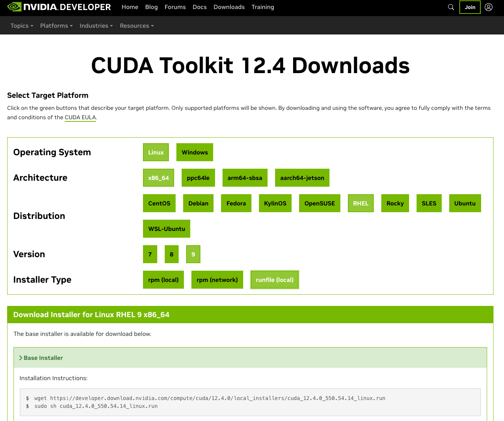Click the Architecture row label
Image resolution: width=504 pixels, height=421 pixels.
(x=40, y=178)
